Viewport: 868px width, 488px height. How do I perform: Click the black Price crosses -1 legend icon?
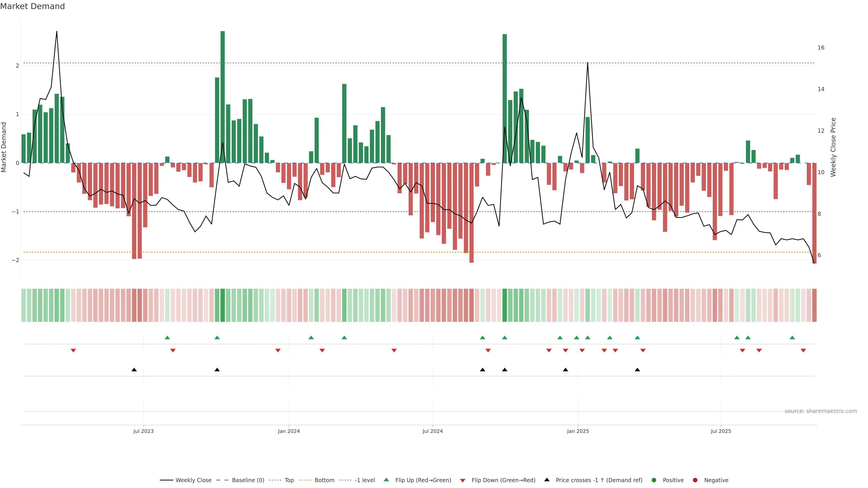coord(547,480)
